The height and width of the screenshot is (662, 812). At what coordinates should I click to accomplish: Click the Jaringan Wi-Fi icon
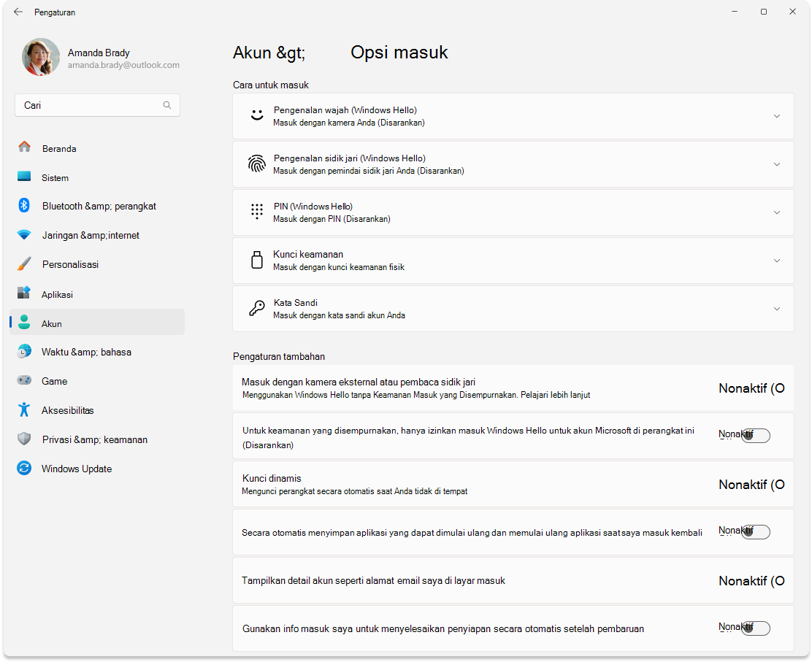point(24,234)
